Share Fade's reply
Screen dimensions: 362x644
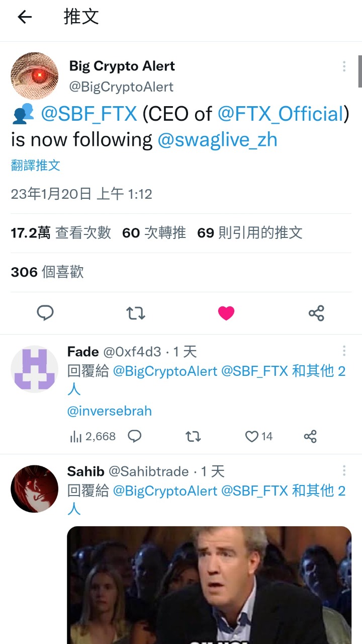tap(310, 436)
